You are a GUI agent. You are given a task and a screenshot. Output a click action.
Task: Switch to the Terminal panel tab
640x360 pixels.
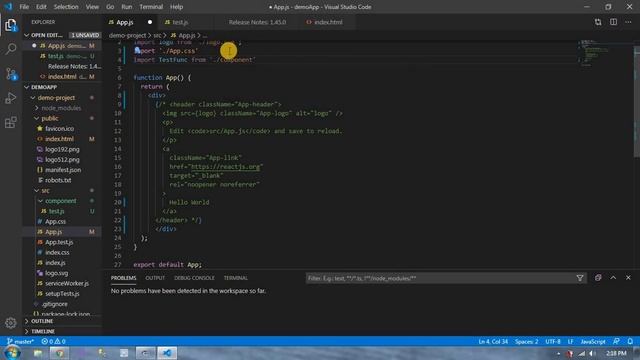click(236, 278)
